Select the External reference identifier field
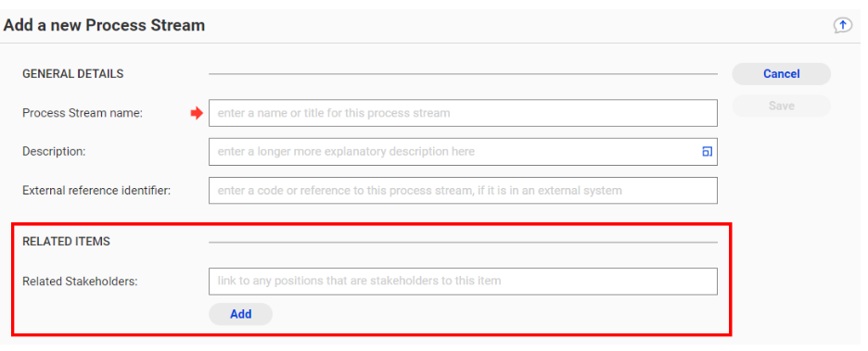This screenshot has width=868, height=351. point(463,190)
